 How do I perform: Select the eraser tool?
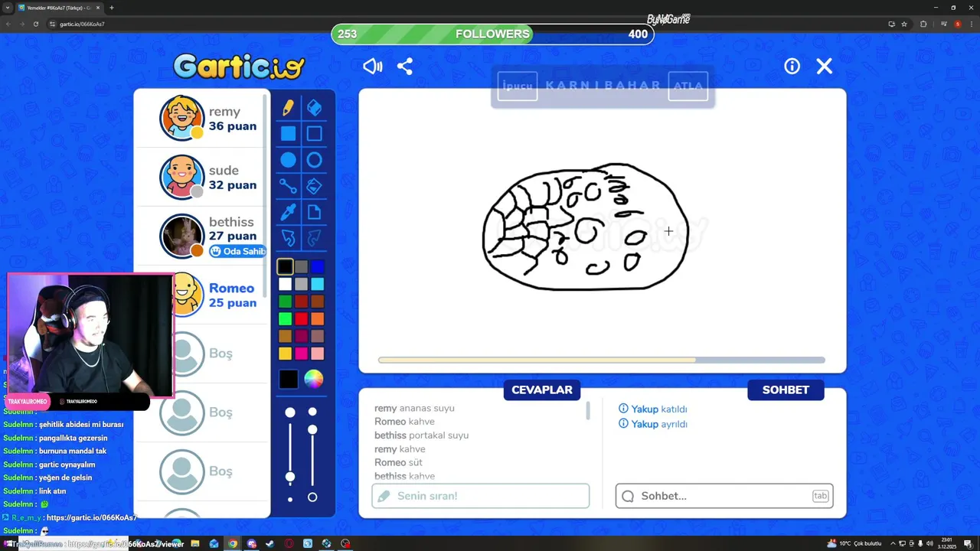coord(314,108)
